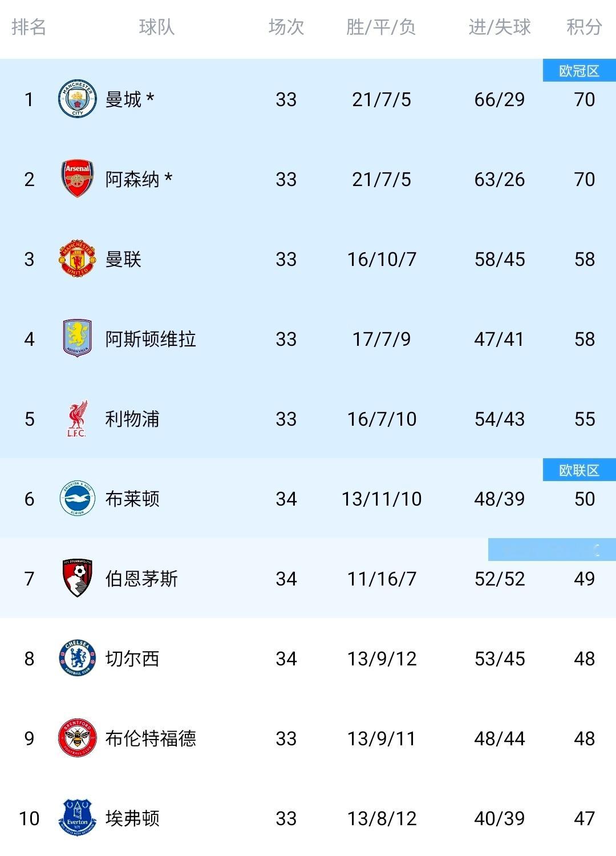Tap the 欧冠区 zone label
616x856 pixels.
click(x=579, y=71)
